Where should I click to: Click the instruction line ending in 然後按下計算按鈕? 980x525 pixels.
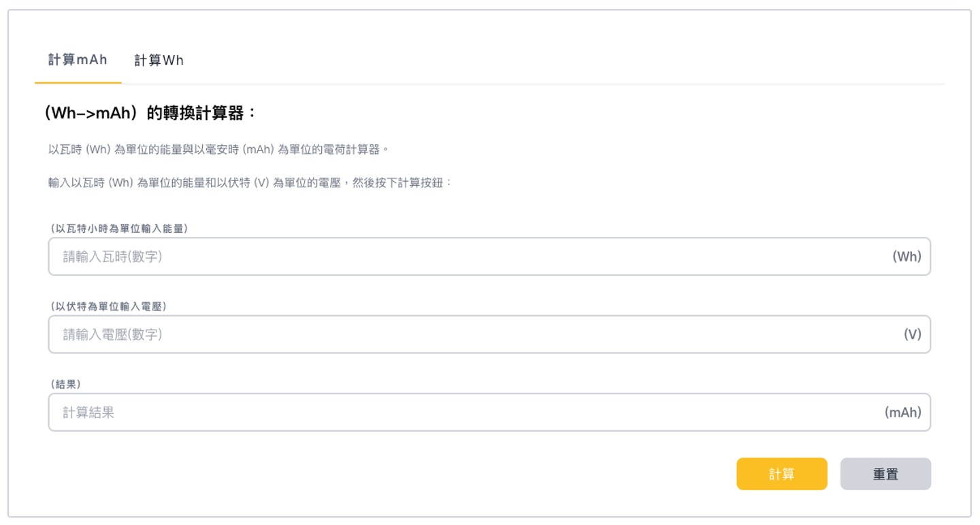tap(250, 183)
